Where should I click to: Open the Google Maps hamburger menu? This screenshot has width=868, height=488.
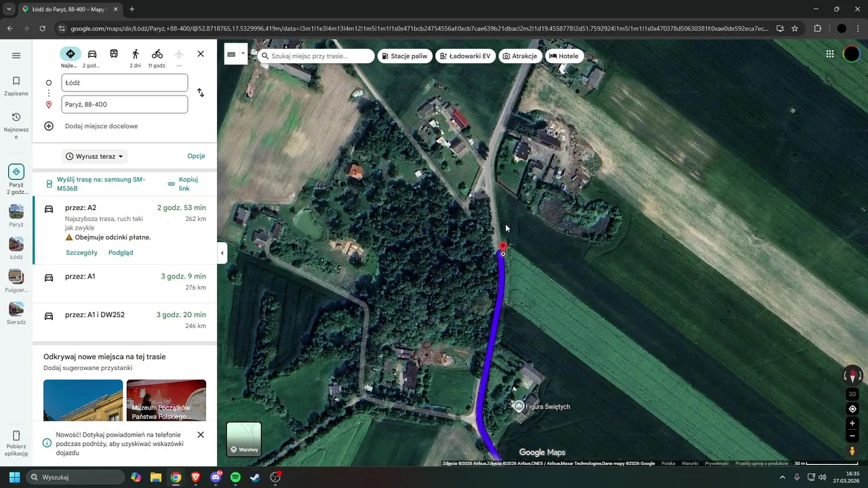click(x=16, y=56)
